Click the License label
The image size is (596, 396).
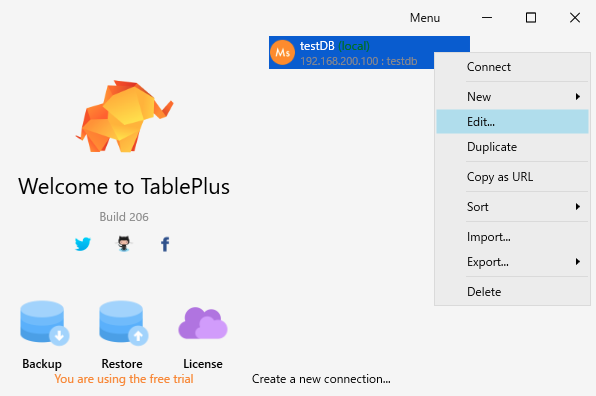click(x=203, y=364)
